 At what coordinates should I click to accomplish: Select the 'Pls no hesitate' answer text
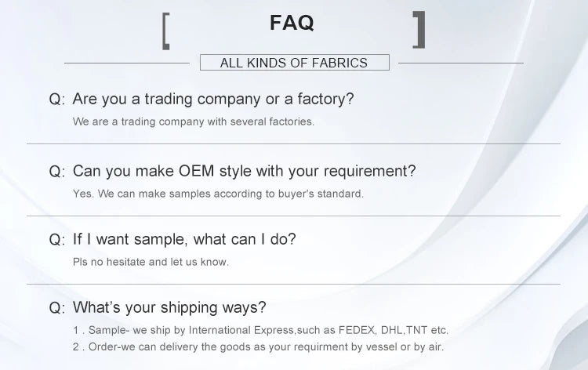tap(151, 261)
